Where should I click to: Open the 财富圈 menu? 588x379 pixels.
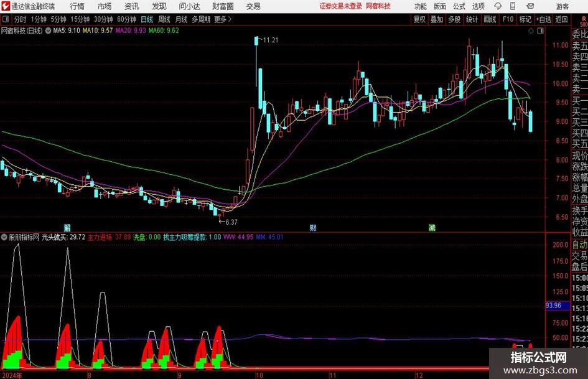[223, 6]
